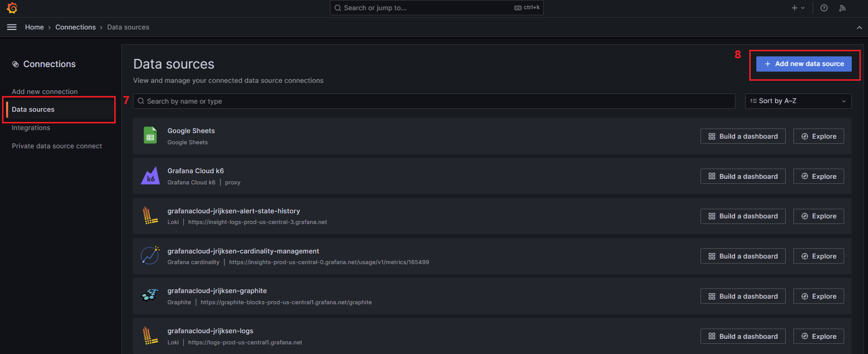Click the keyboard shortcut ctrl+k hint icon
Image resolution: width=868 pixels, height=354 pixels.
click(x=518, y=8)
